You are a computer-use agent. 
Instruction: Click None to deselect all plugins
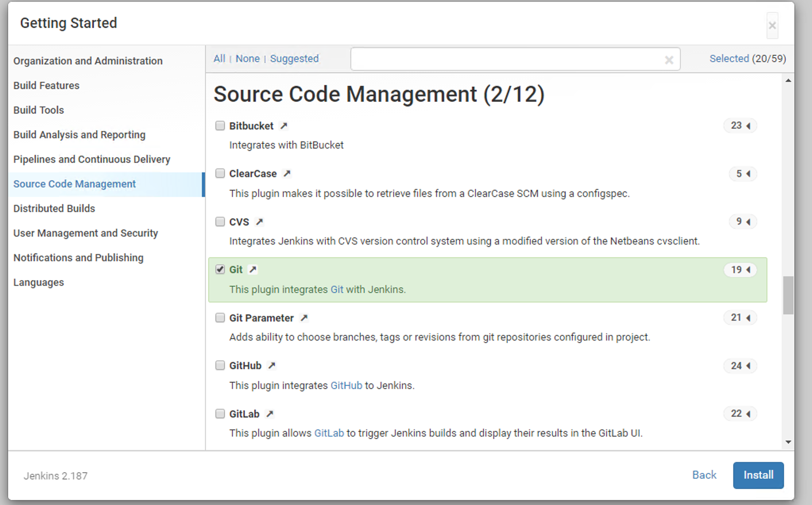tap(247, 59)
